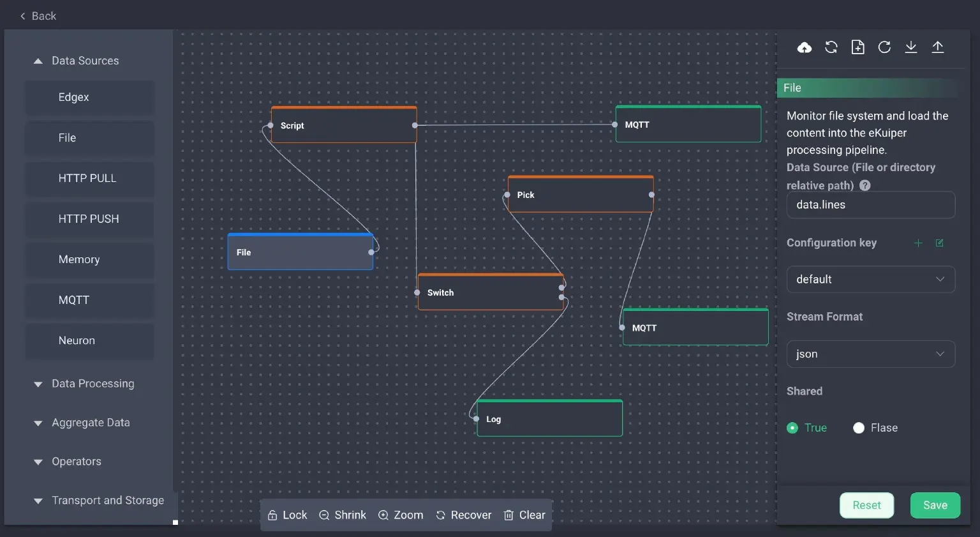This screenshot has height=537, width=980.
Task: Edit Configuration key with the pencil icon
Action: [x=939, y=243]
